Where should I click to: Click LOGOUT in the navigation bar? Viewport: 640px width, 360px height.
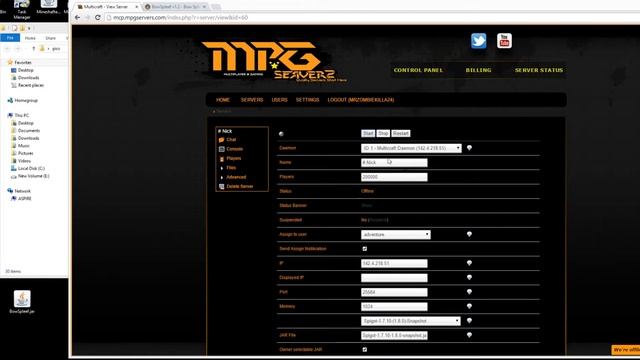tap(361, 100)
